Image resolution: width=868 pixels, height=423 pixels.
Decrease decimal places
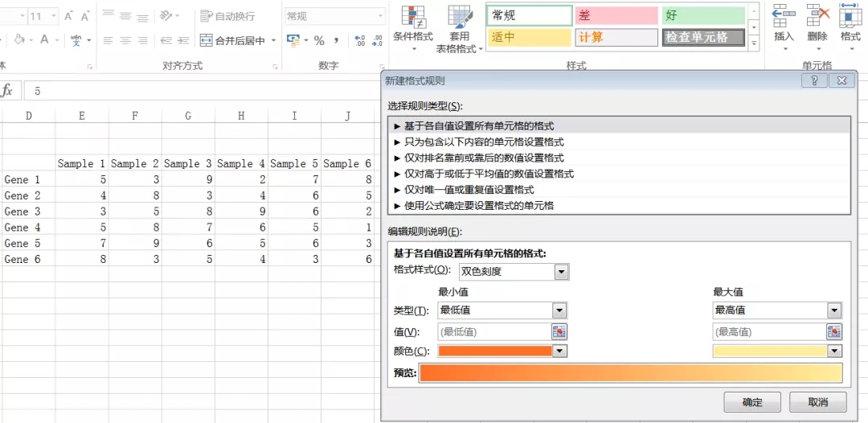[378, 40]
